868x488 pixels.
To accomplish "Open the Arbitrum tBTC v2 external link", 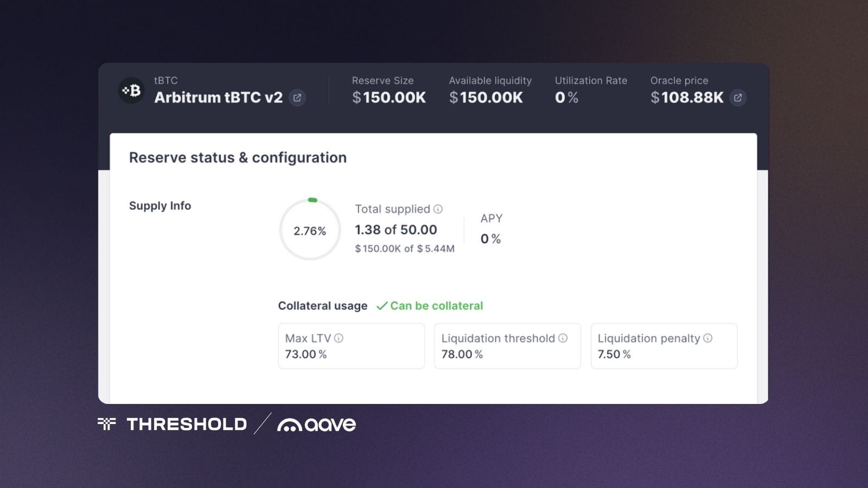I will (297, 98).
